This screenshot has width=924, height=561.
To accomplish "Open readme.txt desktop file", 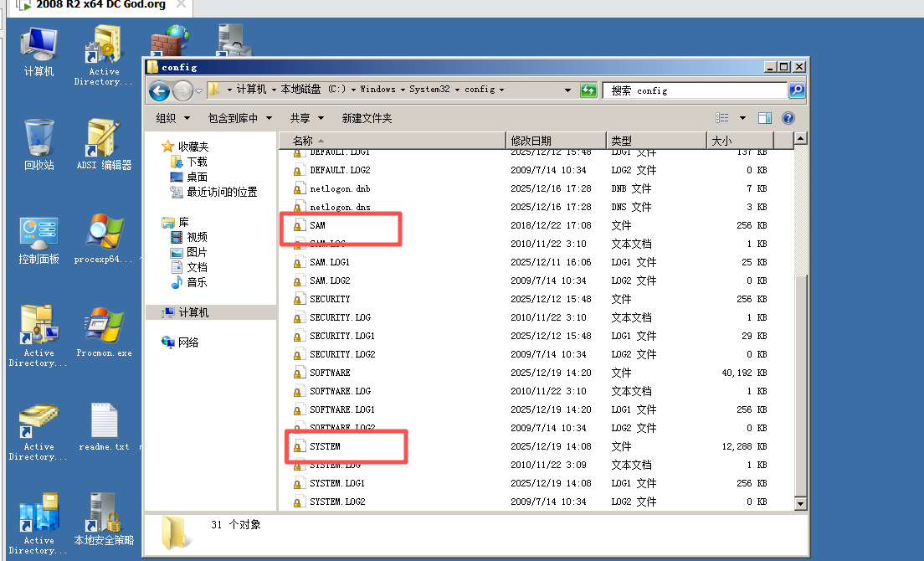I will pos(104,427).
